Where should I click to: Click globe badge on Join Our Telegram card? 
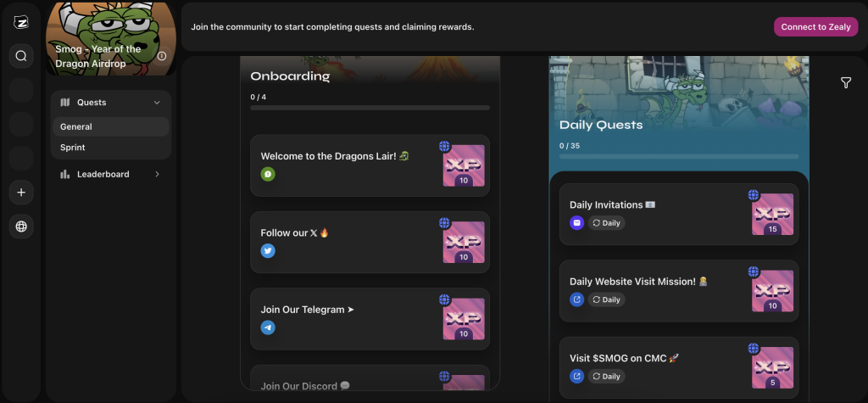(x=444, y=299)
